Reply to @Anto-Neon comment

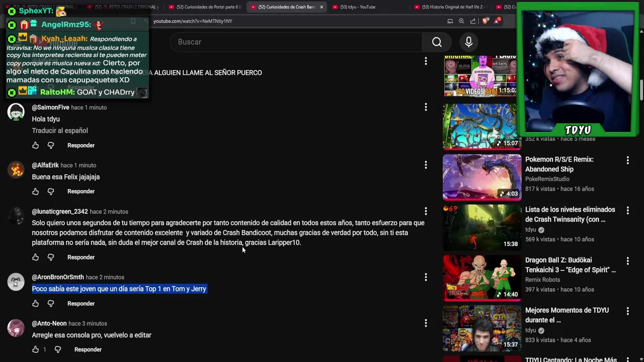(x=88, y=349)
